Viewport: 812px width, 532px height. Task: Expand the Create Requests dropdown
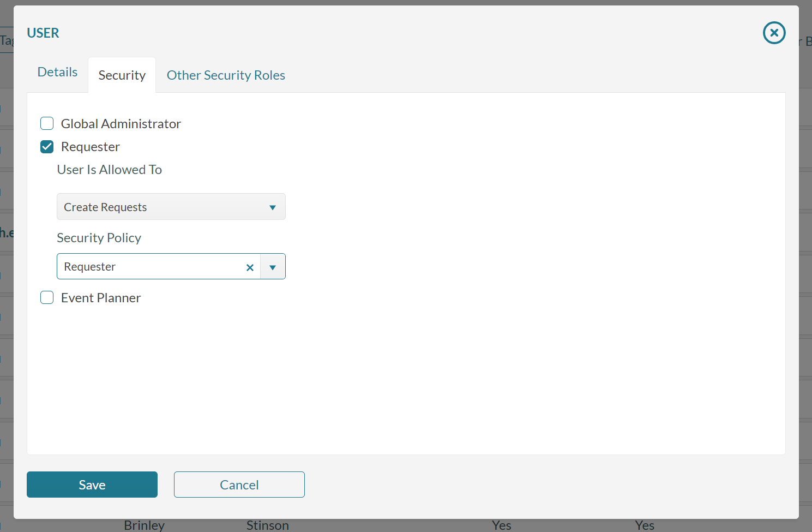171,207
